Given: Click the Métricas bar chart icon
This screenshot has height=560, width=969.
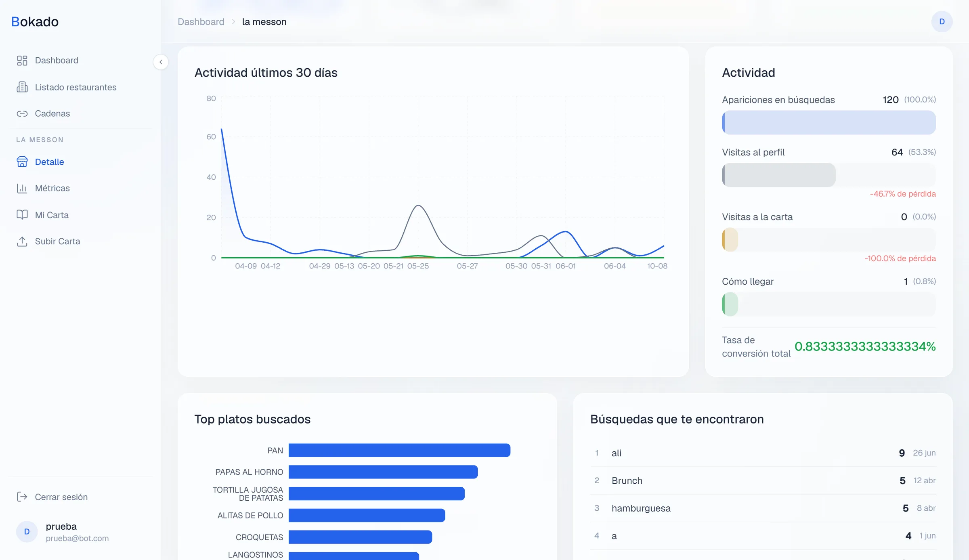Looking at the screenshot, I should coord(22,188).
